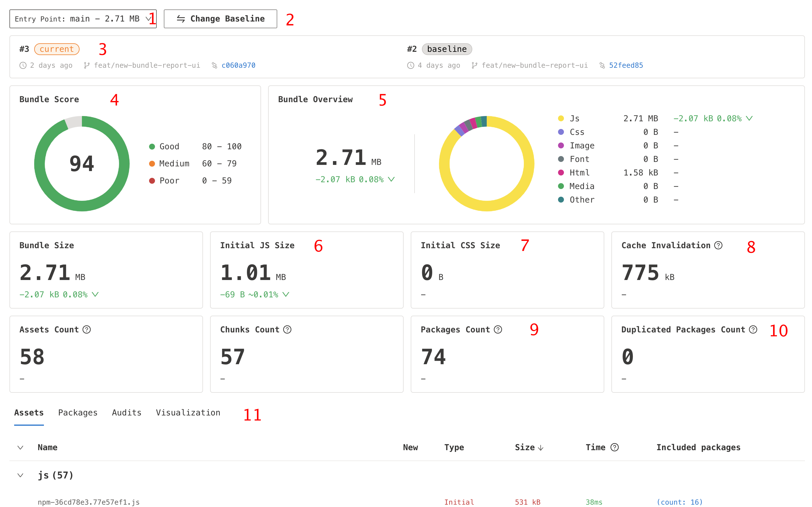
Task: Click the Css purple legend dot
Action: click(x=561, y=132)
